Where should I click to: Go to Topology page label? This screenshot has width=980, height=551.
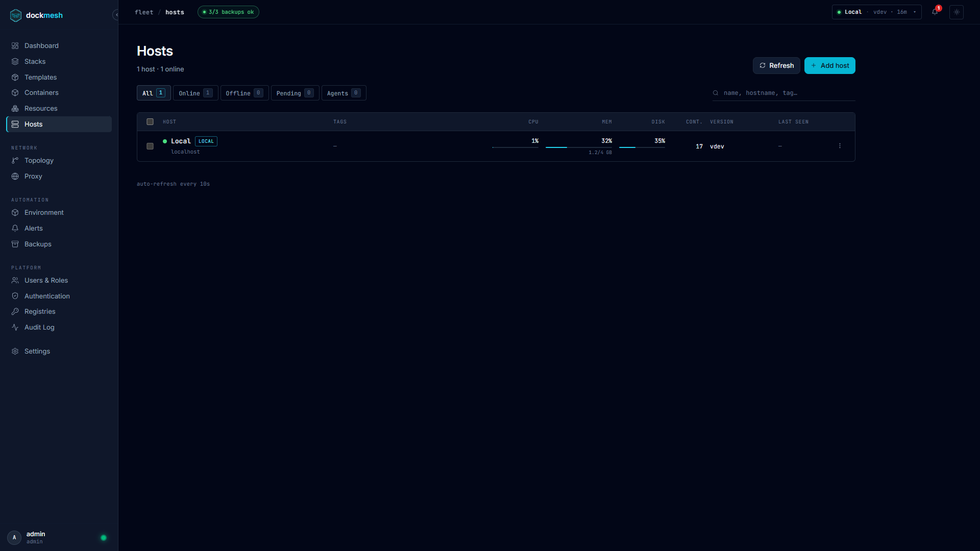[x=39, y=160]
